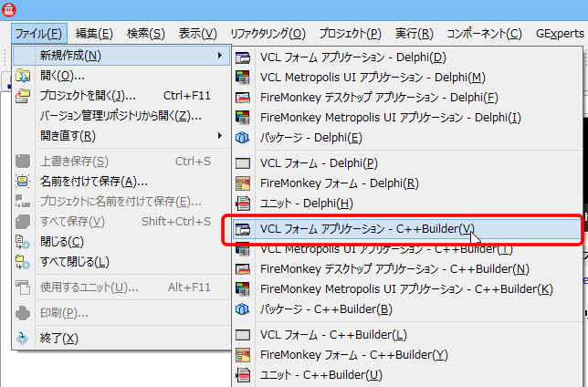Select パッケージ - C++Builder(B)
The width and height of the screenshot is (588, 387).
[x=407, y=309]
